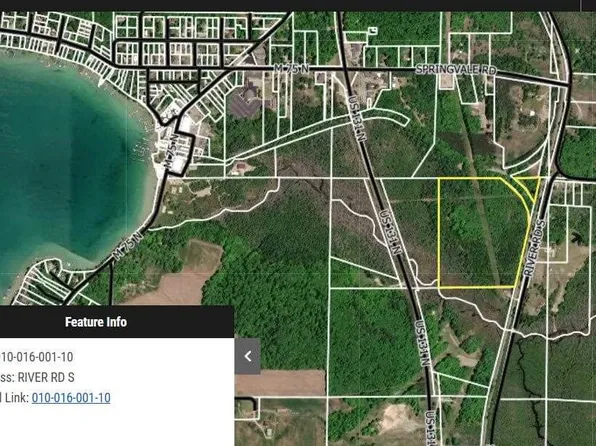This screenshot has width=596, height=446.
Task: Click the RIVER RD S road label
Action: pos(534,248)
